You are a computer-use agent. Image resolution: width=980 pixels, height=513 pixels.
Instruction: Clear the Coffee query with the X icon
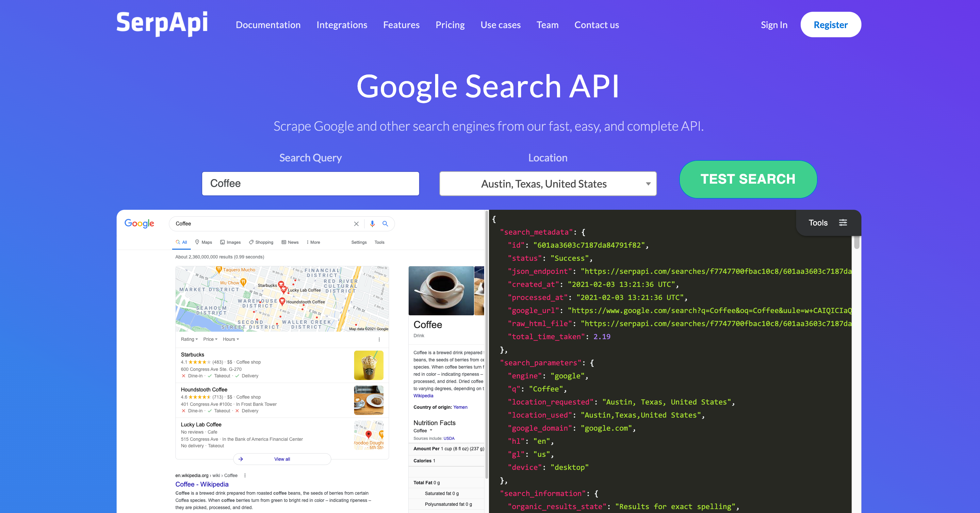click(x=356, y=224)
